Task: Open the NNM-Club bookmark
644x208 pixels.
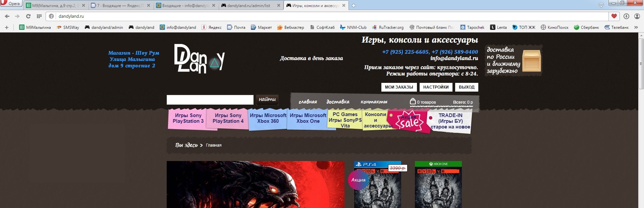Action: [353, 27]
